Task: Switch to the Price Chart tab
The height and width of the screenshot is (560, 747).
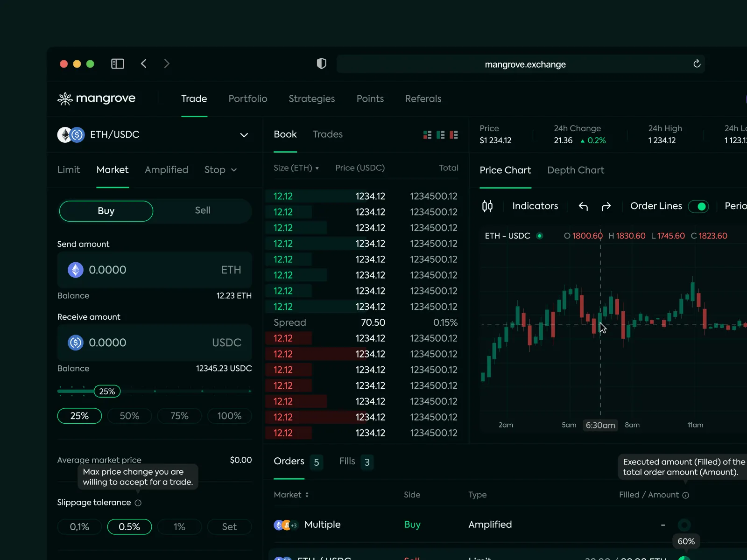Action: (505, 170)
